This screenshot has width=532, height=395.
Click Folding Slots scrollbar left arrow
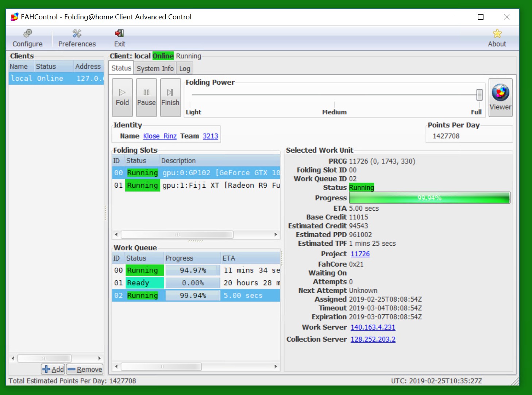click(116, 234)
